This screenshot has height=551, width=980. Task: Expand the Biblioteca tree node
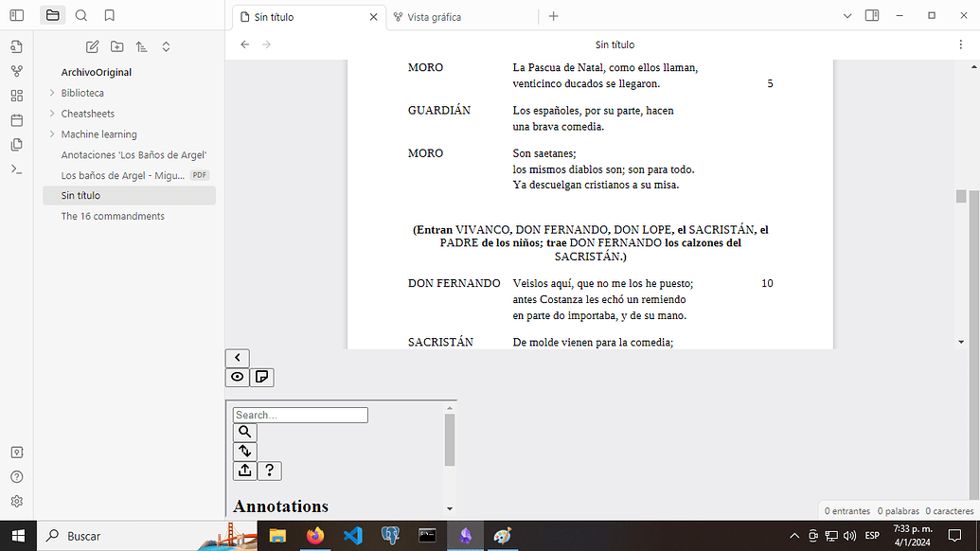(x=53, y=93)
